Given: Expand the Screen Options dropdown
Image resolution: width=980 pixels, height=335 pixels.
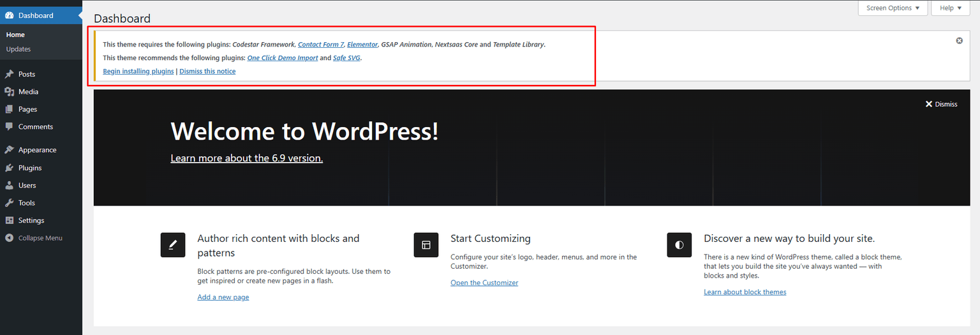Looking at the screenshot, I should pyautogui.click(x=893, y=8).
